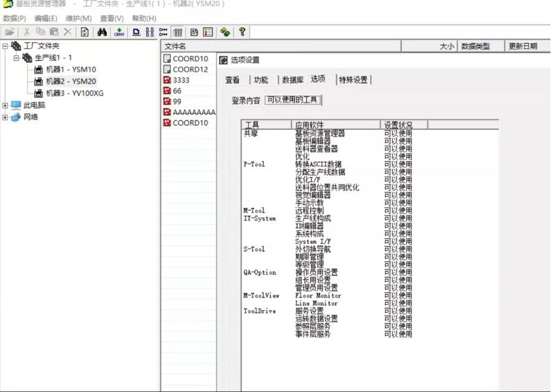Screen dimensions: 551x392
Task: Expand the 网络 tree node
Action: pyautogui.click(x=6, y=117)
